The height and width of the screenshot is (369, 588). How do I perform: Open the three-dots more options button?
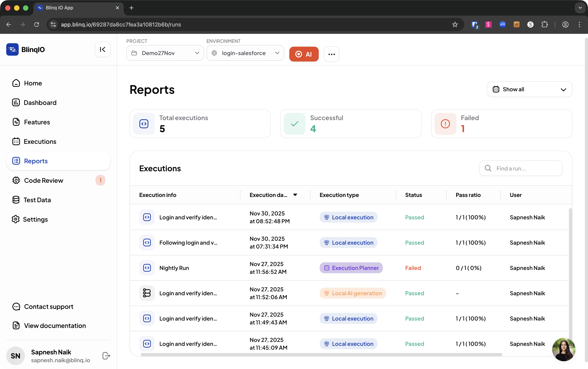pos(331,54)
